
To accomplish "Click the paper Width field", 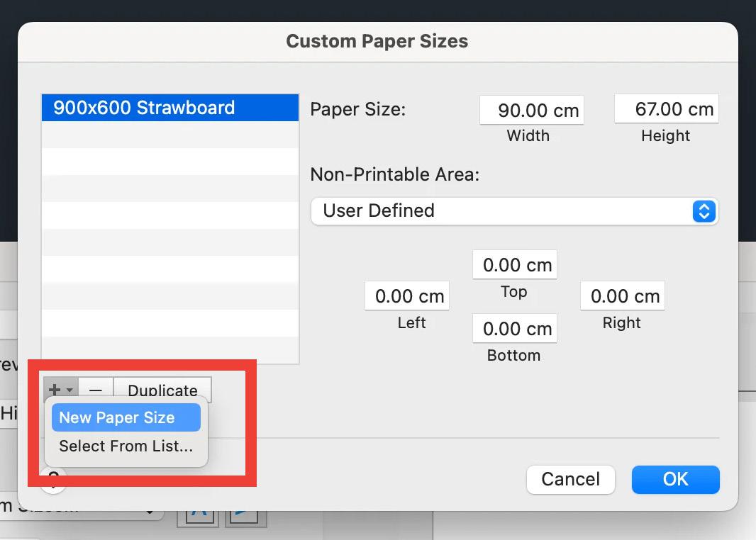I will pyautogui.click(x=532, y=111).
